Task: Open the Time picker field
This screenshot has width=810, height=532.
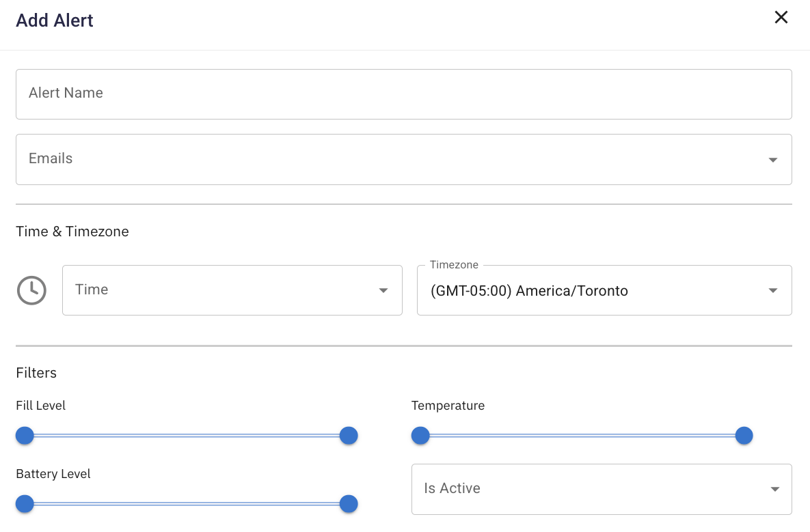Action: point(219,290)
